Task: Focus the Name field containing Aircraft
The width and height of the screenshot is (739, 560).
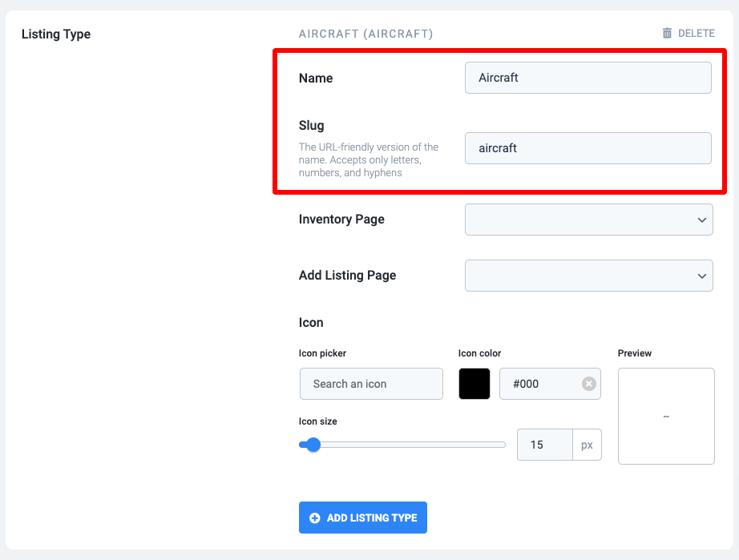Action: coord(588,78)
